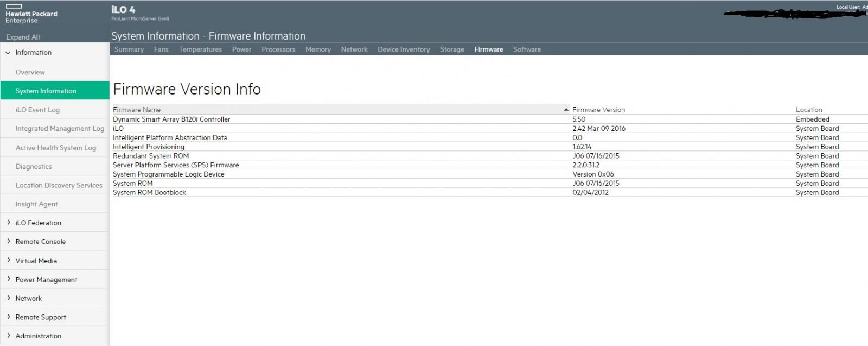
Task: Expand the Remote Support section
Action: click(x=9, y=317)
